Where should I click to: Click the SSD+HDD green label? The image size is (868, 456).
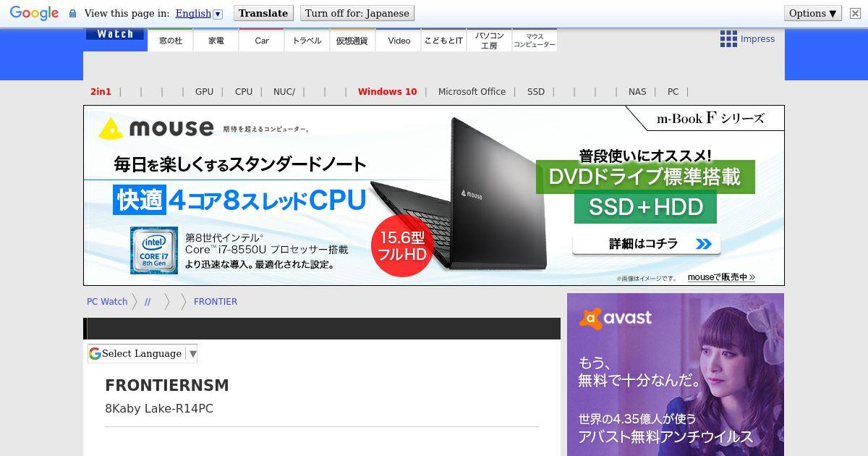[x=645, y=207]
